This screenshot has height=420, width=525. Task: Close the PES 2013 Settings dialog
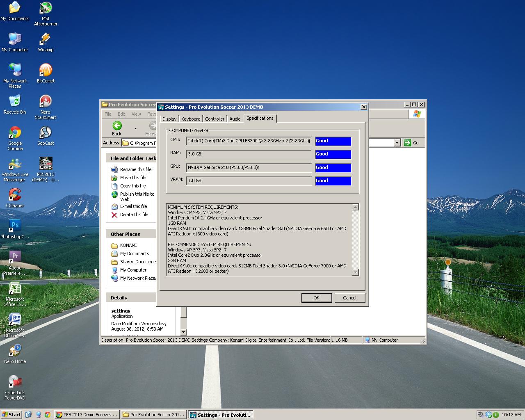pos(363,107)
